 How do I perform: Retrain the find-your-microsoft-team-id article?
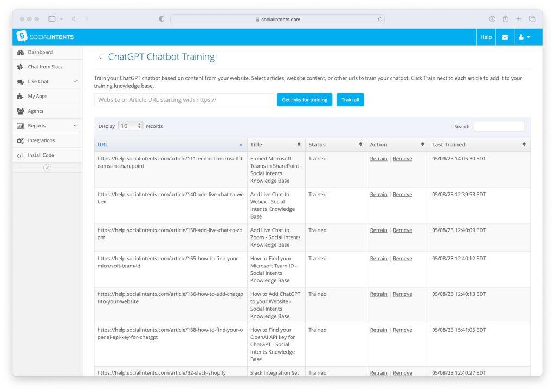(378, 259)
